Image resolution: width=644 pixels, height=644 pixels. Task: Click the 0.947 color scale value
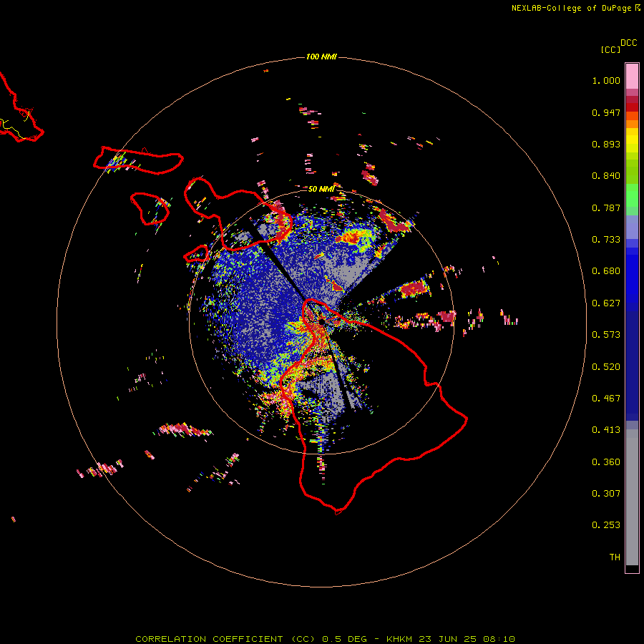coord(606,112)
